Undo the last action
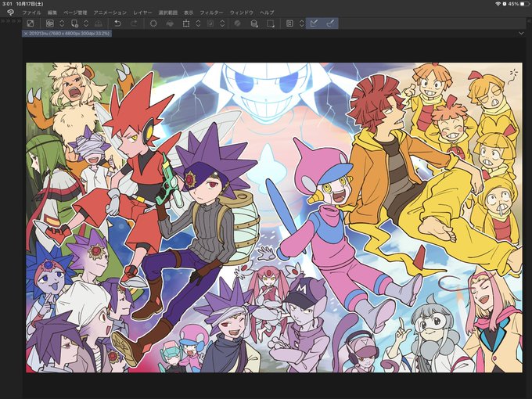This screenshot has width=532, height=399. click(x=117, y=23)
